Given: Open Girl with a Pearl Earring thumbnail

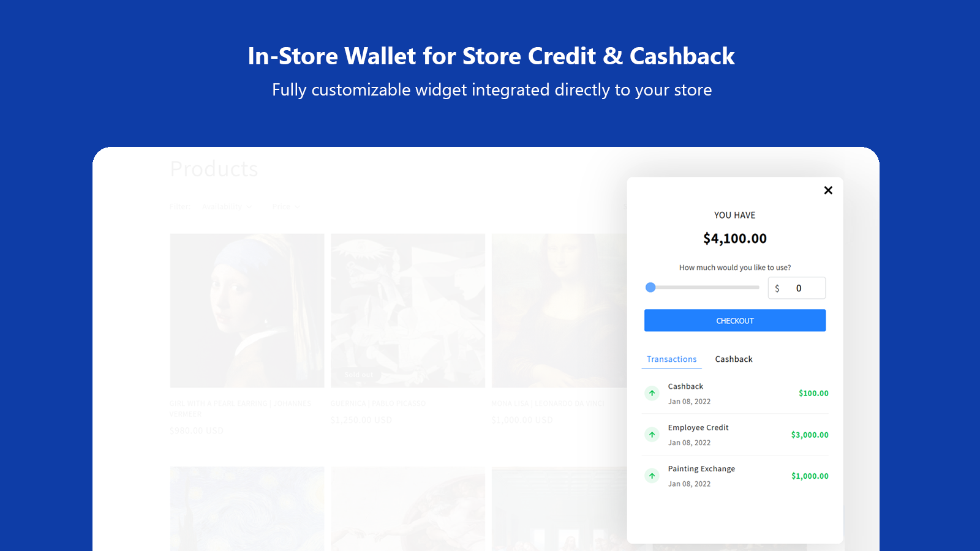Looking at the screenshot, I should tap(247, 310).
